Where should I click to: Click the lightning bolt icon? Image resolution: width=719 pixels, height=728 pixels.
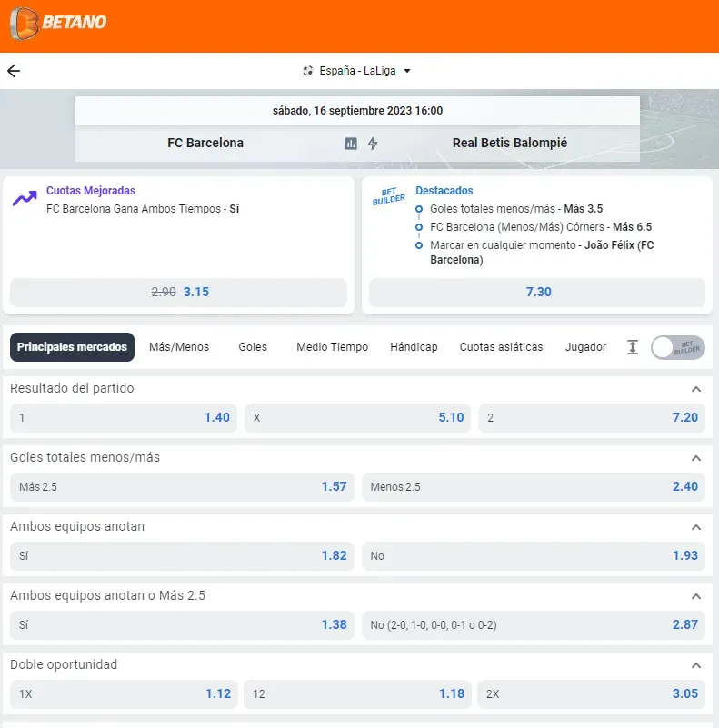[373, 144]
